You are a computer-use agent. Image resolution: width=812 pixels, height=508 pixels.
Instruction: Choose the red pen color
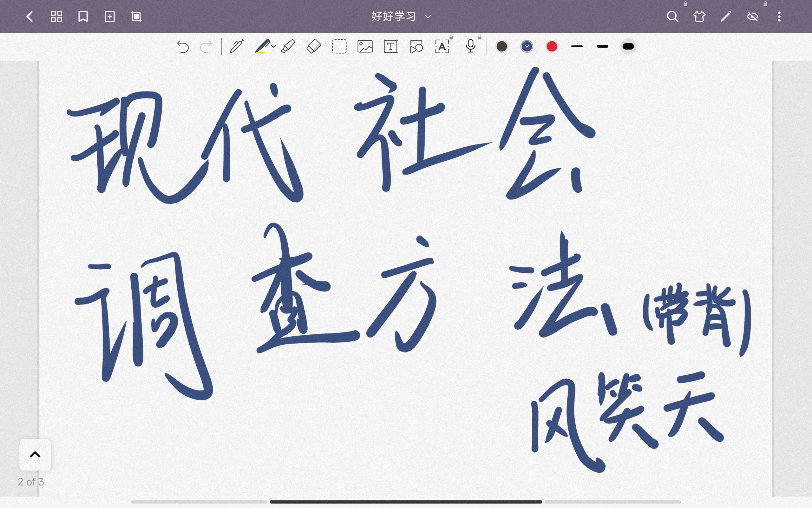point(552,46)
